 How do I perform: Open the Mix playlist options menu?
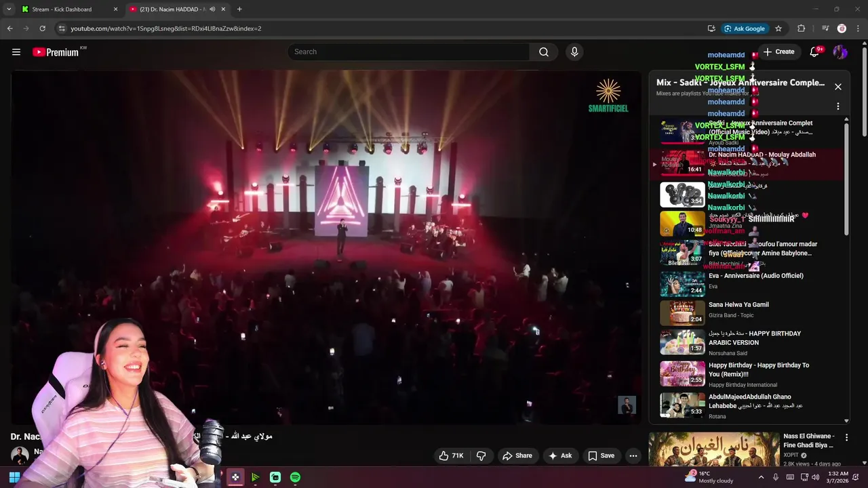click(838, 106)
